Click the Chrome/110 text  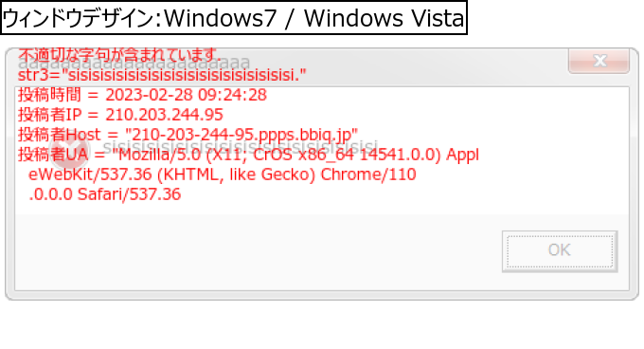(x=368, y=174)
